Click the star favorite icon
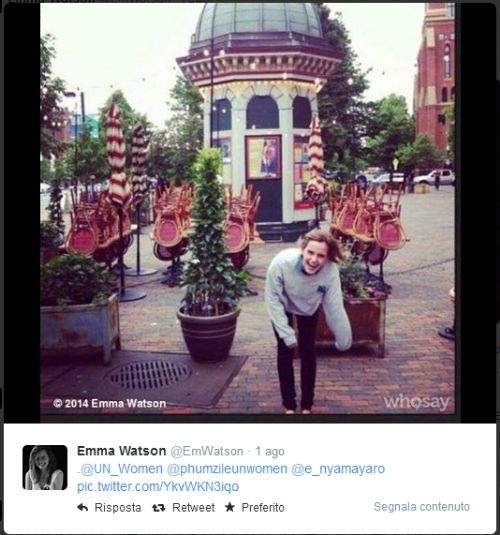Viewport: 500px width, 535px height. (x=230, y=507)
